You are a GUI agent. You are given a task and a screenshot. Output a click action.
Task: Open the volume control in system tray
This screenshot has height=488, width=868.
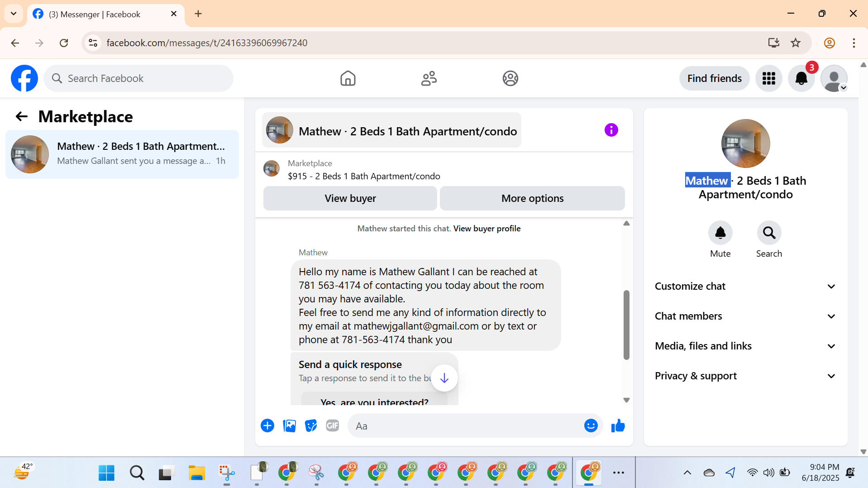pos(768,473)
